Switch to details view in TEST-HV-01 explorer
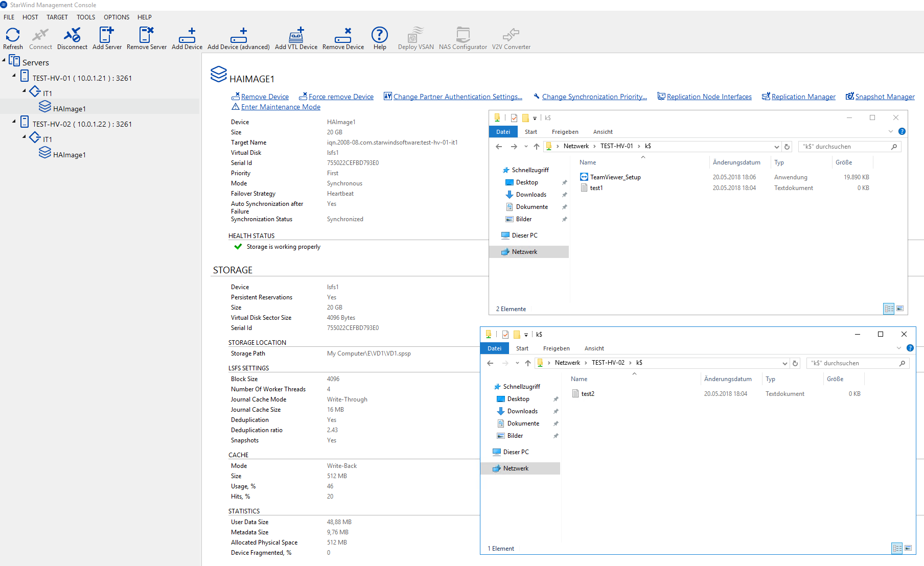The image size is (924, 566). (889, 309)
